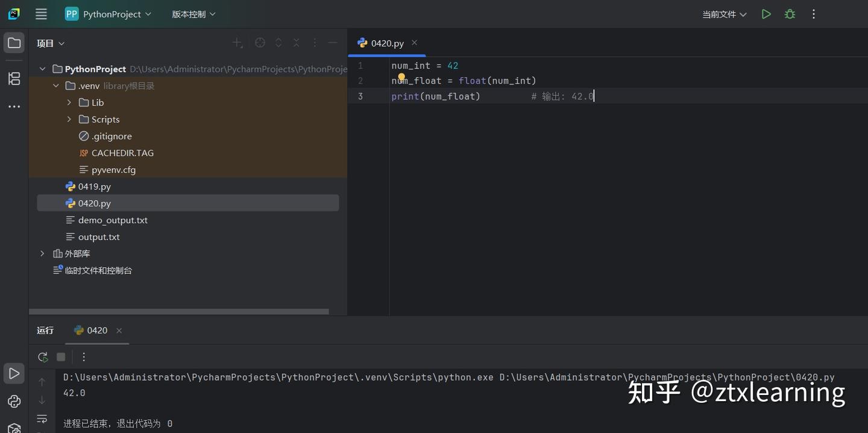The height and width of the screenshot is (433, 868).
Task: Open the 项目 view dropdown
Action: (51, 43)
